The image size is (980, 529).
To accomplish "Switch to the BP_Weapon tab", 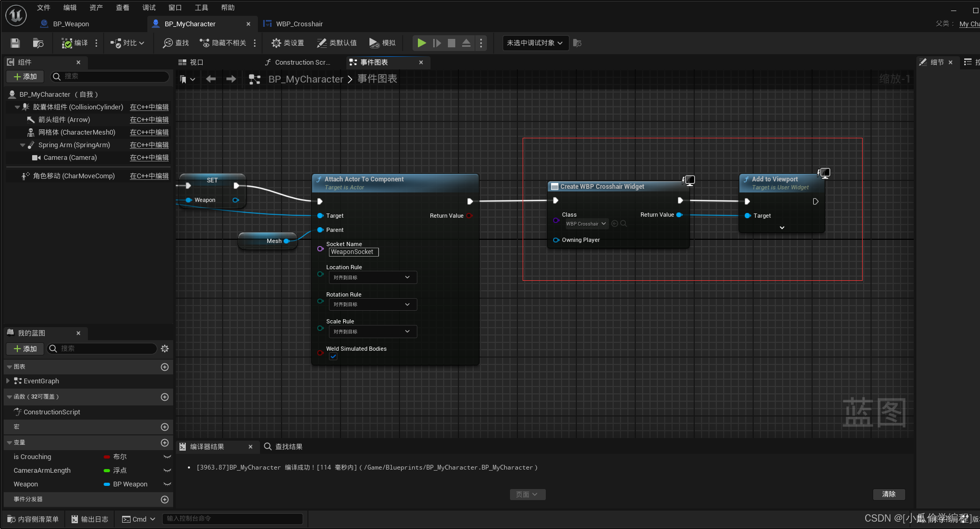I will [x=71, y=24].
